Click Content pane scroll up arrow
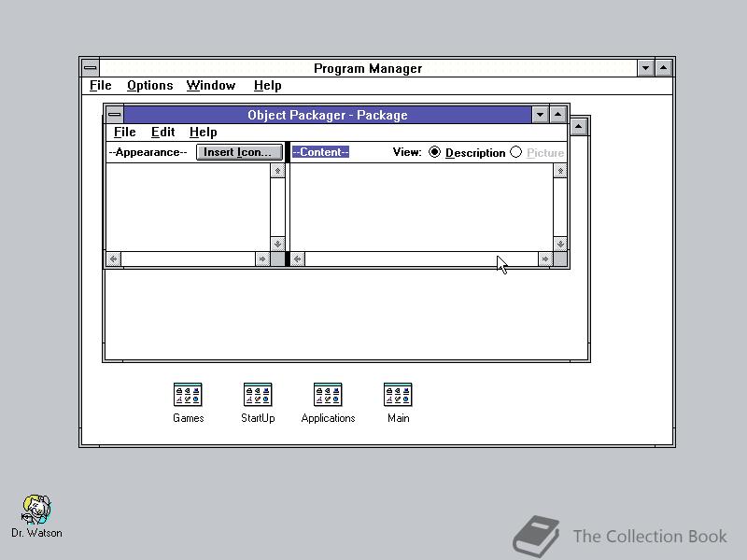Viewport: 747px width, 560px height. [560, 171]
